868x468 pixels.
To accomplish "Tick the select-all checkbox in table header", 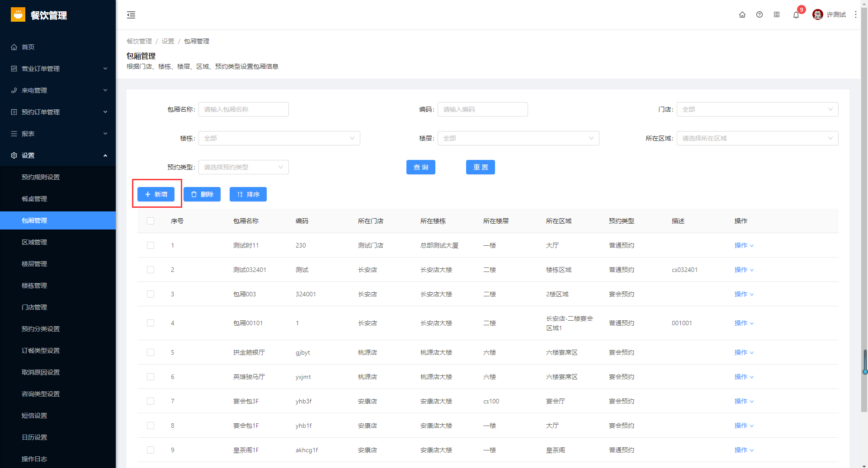I will 151,221.
